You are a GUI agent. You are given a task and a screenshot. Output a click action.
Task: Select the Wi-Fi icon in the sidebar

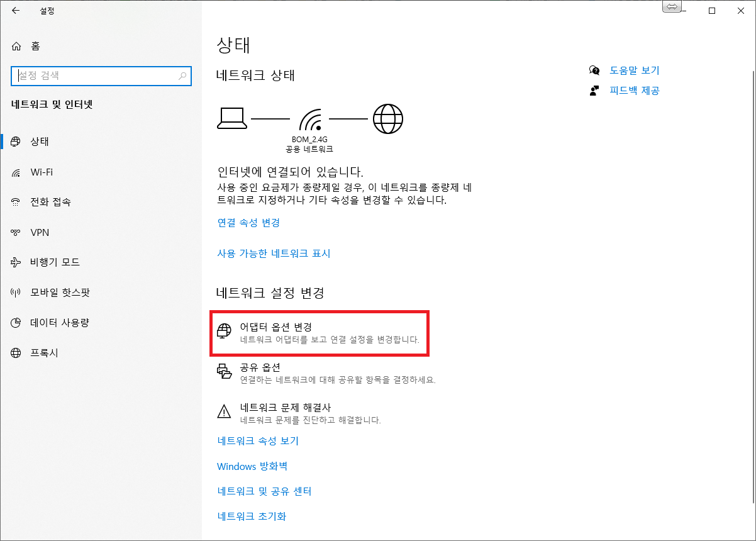[x=15, y=172]
